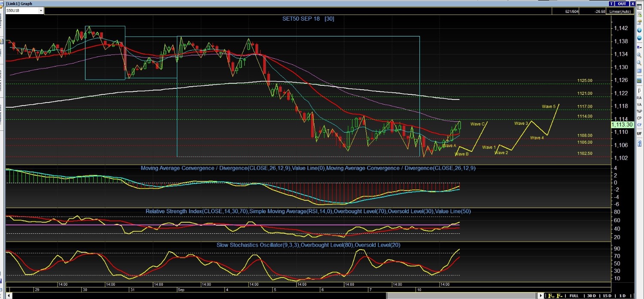Screen dimensions: 644x299
Task: Click the horizontal scrollbar right arrow
Action: pos(541,296)
